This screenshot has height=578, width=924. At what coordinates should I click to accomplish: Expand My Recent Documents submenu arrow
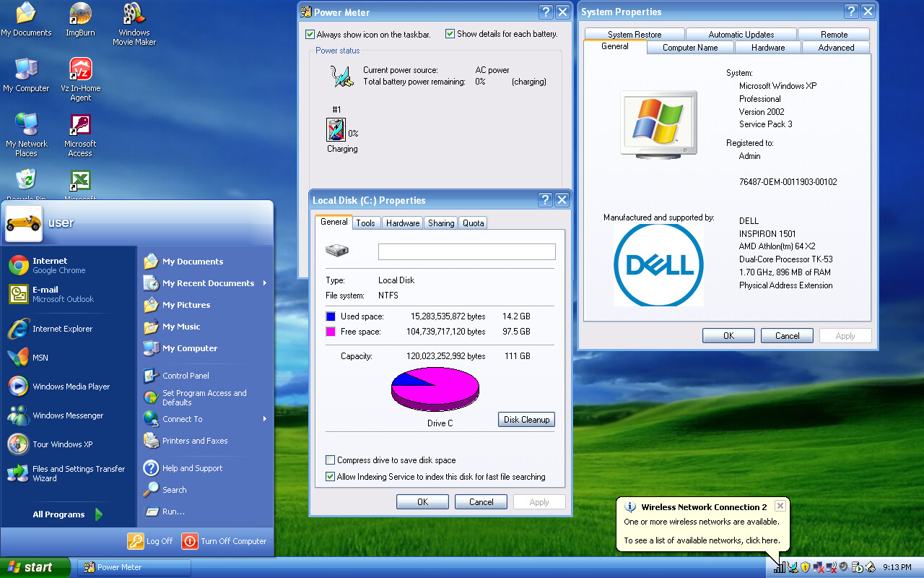[x=265, y=283]
